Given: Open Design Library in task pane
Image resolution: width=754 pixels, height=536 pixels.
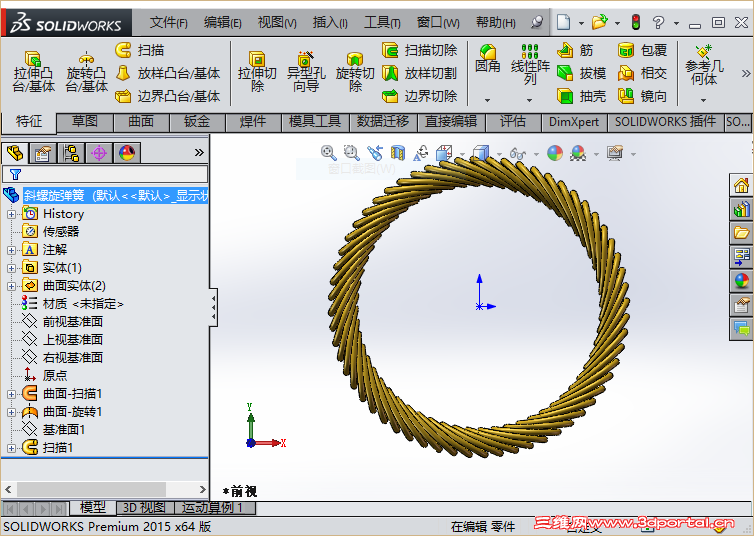Looking at the screenshot, I should pyautogui.click(x=741, y=209).
